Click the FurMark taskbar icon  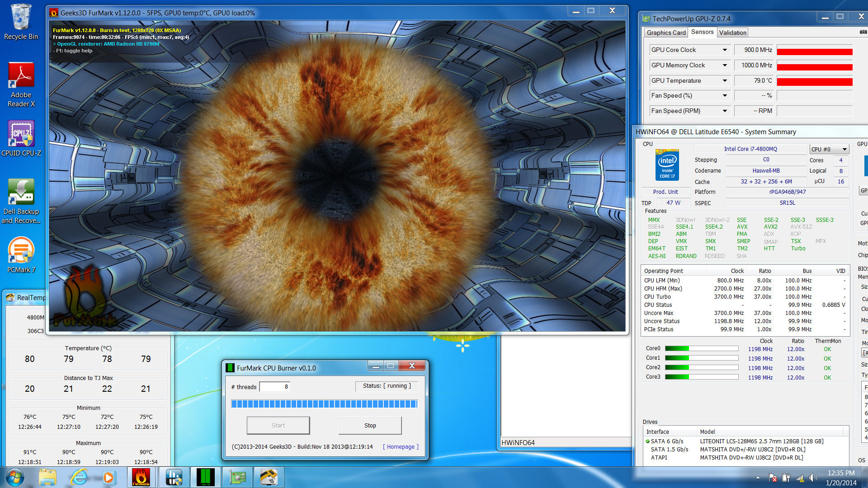[x=141, y=477]
